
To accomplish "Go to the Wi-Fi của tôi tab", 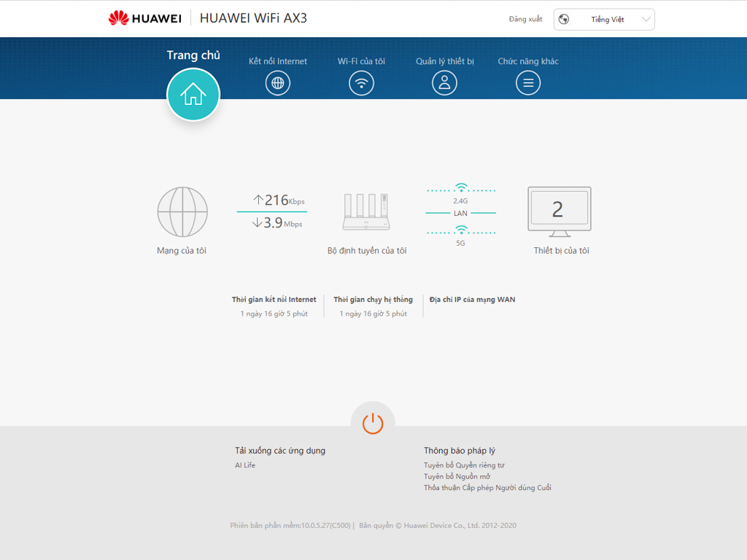I will [361, 61].
